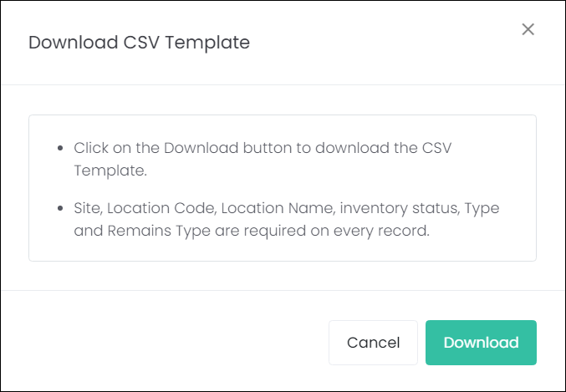Click the word "Template." in the first bullet
The width and height of the screenshot is (566, 392).
110,171
